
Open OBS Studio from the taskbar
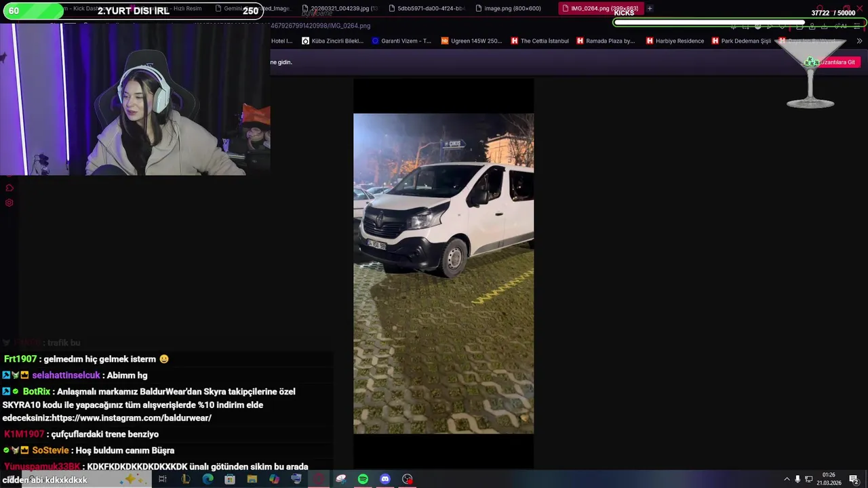click(x=408, y=479)
